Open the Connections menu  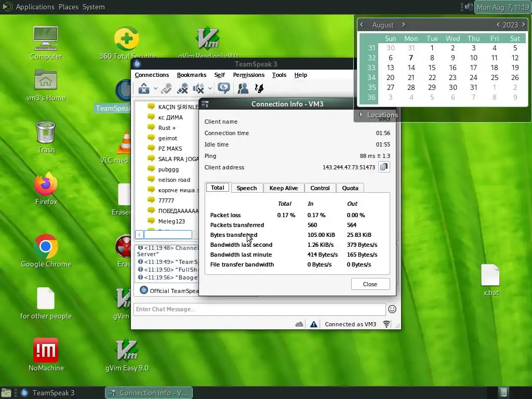coord(152,75)
